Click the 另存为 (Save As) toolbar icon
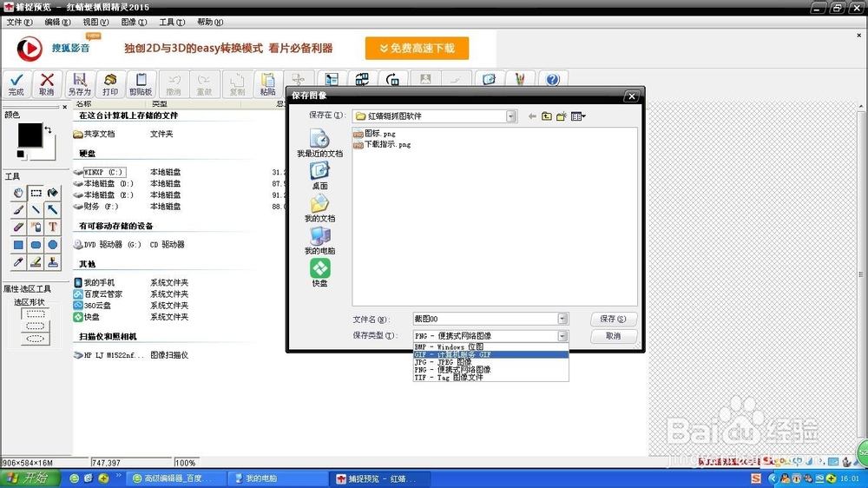 coord(79,84)
